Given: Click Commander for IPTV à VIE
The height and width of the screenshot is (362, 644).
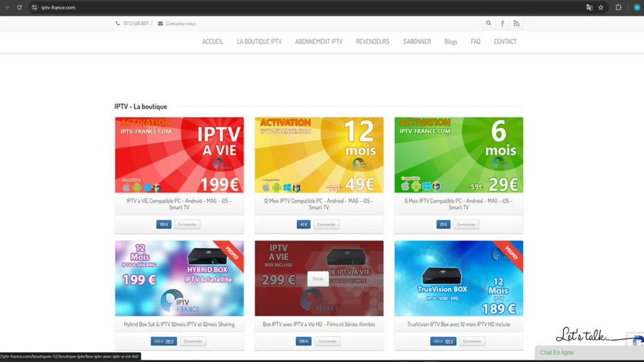Looking at the screenshot, I should (x=187, y=224).
